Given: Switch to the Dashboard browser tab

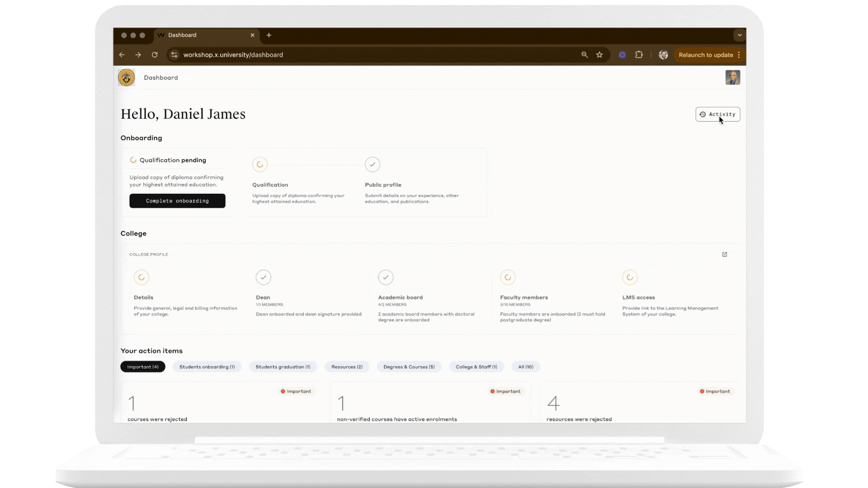Looking at the screenshot, I should point(182,35).
